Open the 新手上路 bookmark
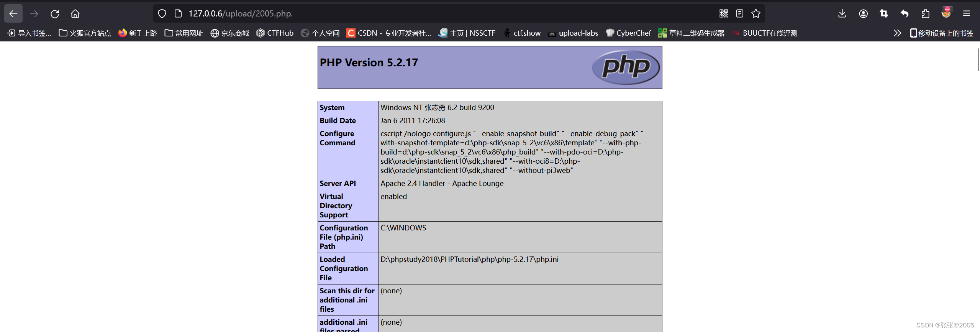This screenshot has width=980, height=332. coord(138,33)
